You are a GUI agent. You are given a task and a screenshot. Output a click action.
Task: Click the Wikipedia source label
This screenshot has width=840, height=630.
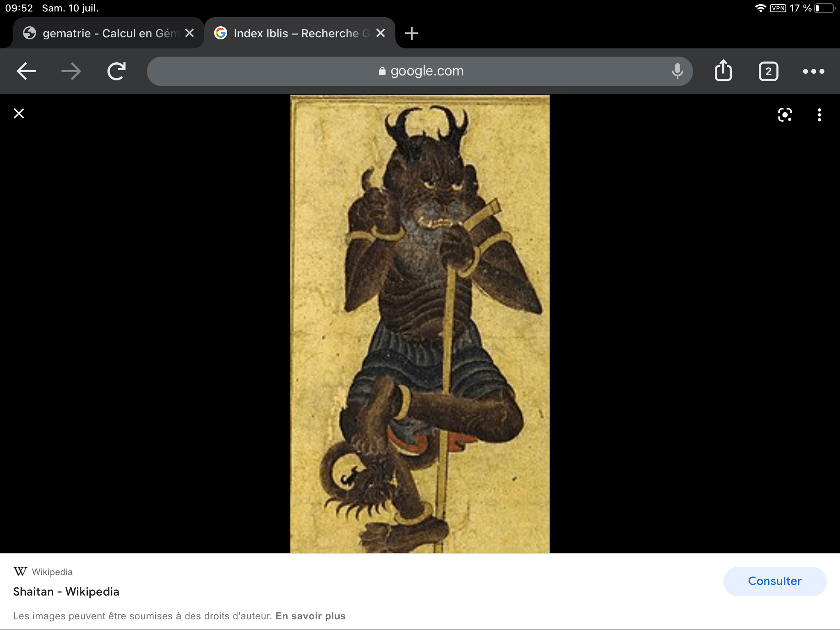[x=52, y=572]
